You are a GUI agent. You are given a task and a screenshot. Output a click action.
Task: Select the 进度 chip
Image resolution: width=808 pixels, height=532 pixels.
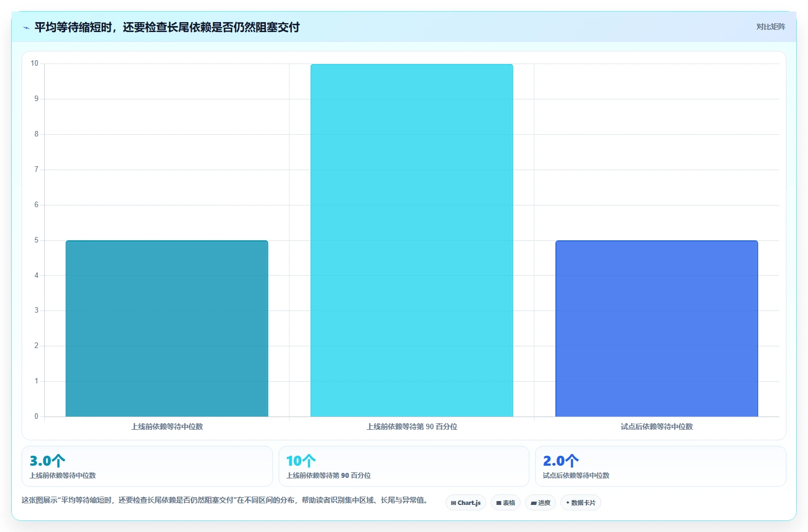coord(541,503)
